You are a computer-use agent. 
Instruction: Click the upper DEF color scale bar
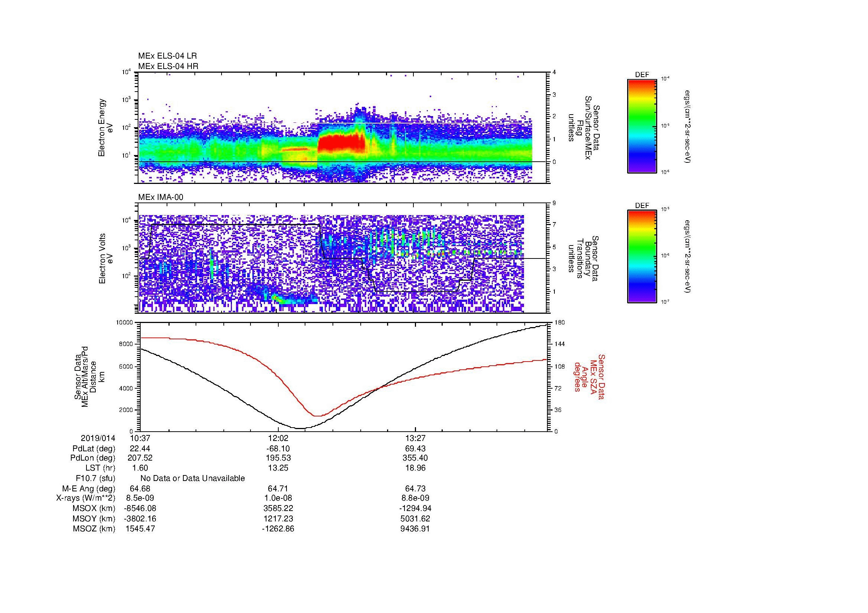point(642,126)
